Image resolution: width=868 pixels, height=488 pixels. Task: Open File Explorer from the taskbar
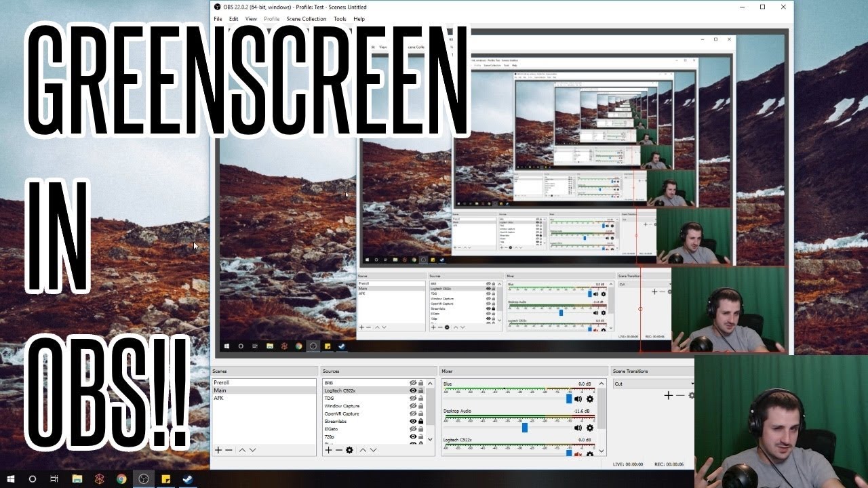coord(77,479)
